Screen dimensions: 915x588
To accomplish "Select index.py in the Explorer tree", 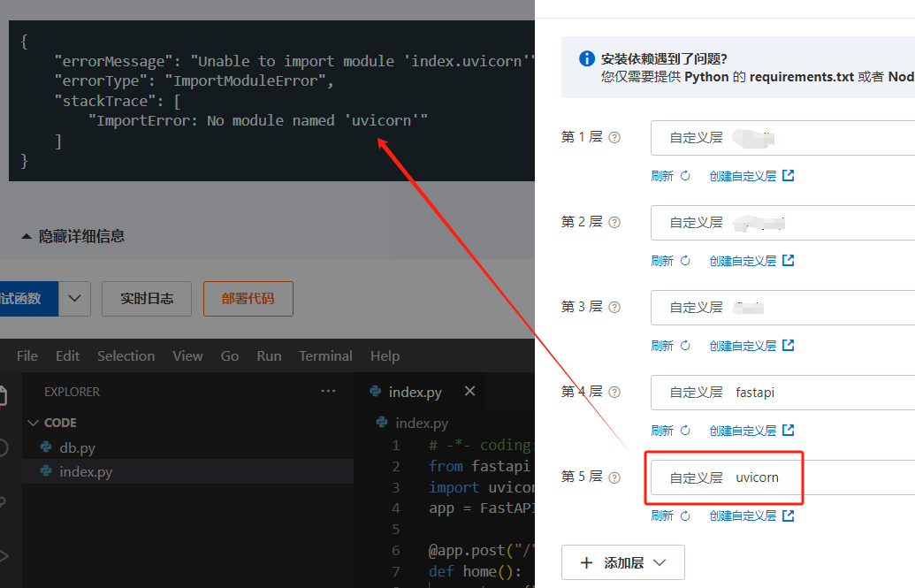I will click(188, 471).
